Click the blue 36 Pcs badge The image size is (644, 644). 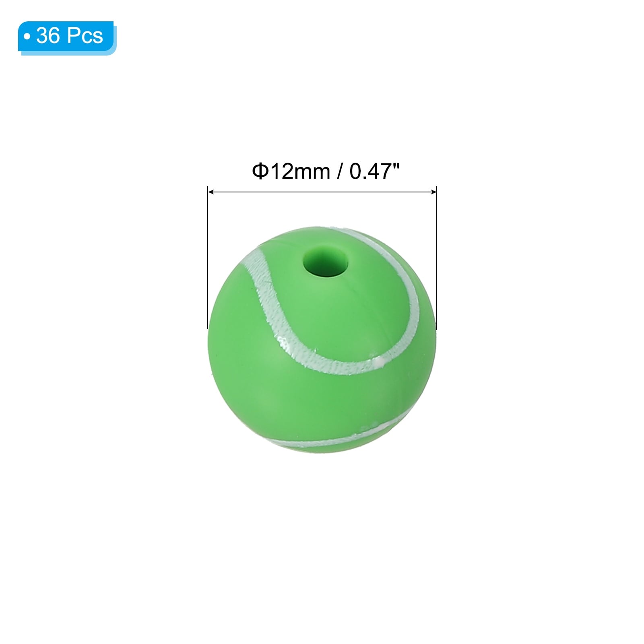(x=66, y=36)
